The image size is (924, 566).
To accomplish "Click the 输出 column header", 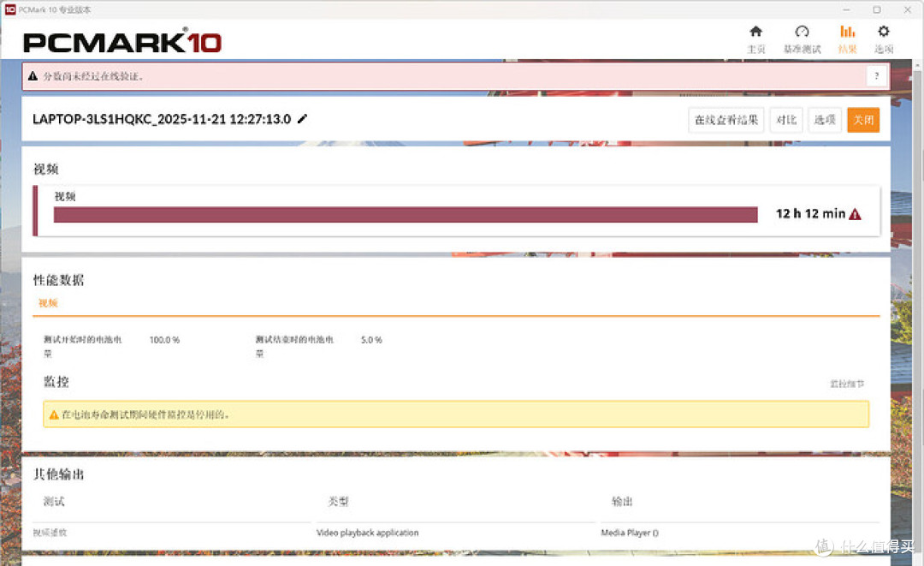I will [x=622, y=502].
